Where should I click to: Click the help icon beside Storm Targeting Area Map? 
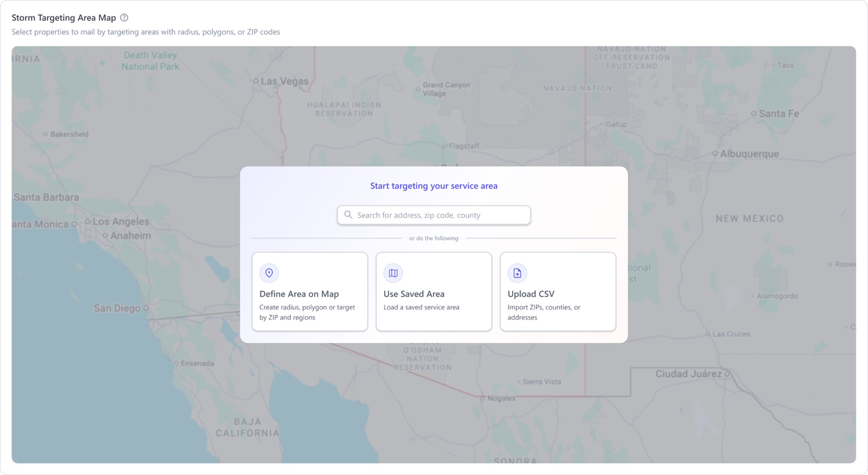(124, 18)
